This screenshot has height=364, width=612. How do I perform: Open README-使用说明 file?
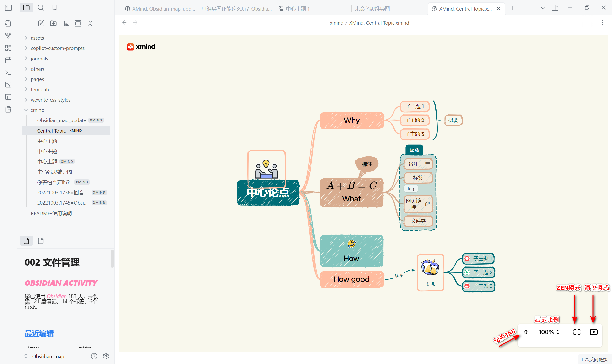[x=51, y=213]
